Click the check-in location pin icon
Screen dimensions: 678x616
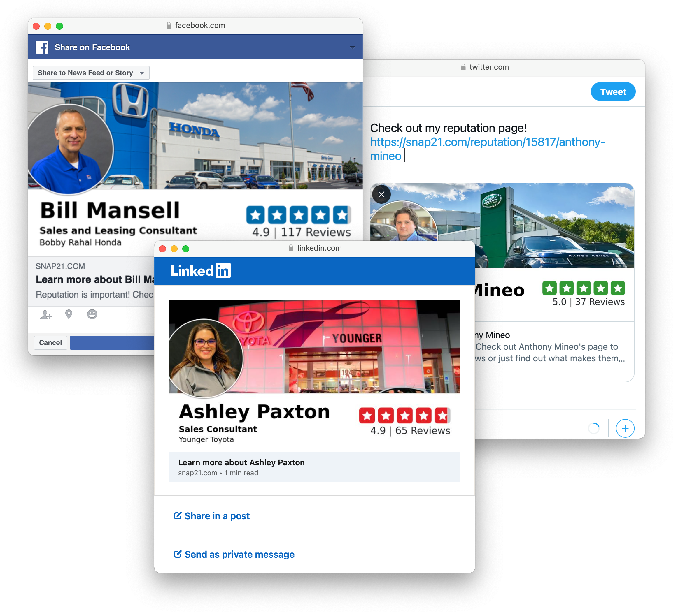pos(69,314)
